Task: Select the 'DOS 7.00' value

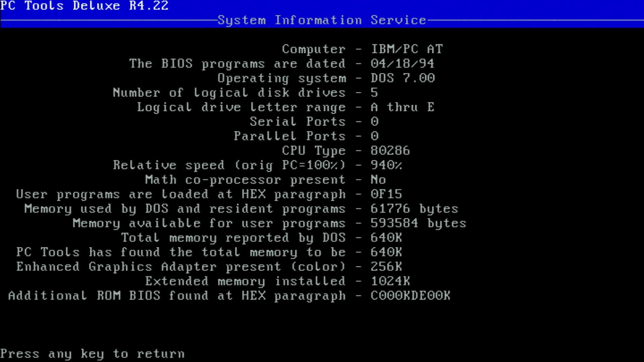Action: coord(403,78)
